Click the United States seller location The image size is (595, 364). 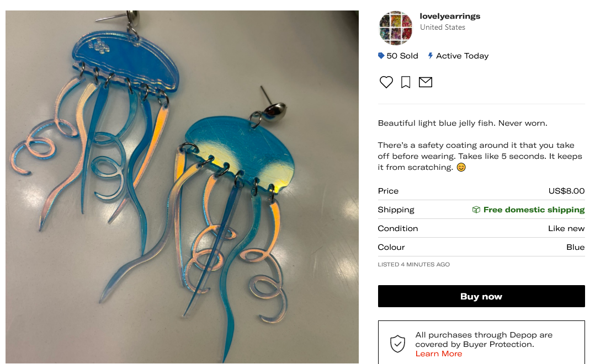tap(443, 28)
